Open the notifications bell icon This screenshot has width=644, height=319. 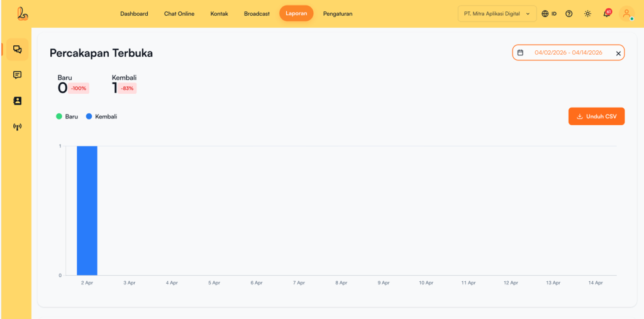(607, 14)
